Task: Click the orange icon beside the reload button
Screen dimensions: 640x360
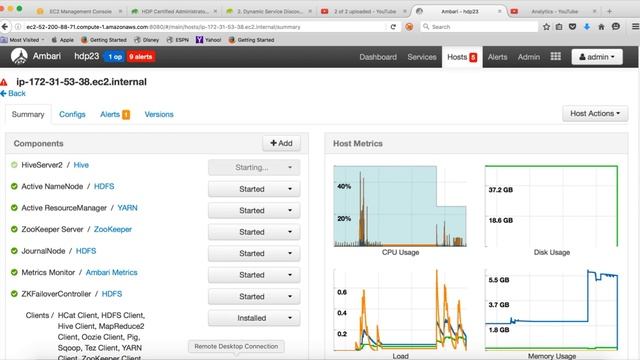Action: 409,27
